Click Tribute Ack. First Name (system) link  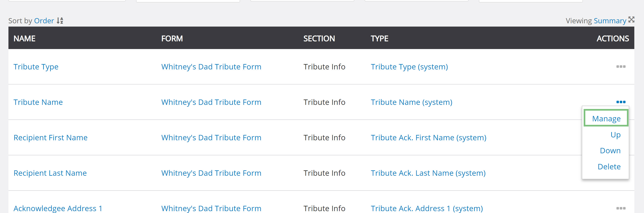click(x=428, y=137)
